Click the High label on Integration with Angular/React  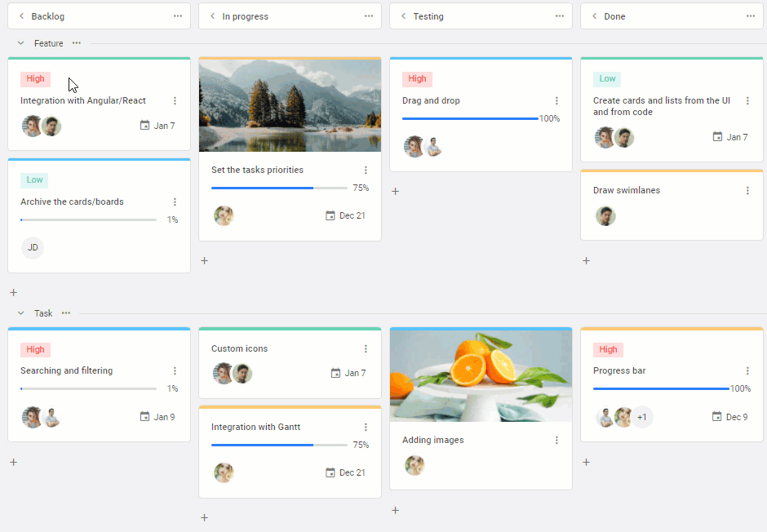[x=35, y=78]
